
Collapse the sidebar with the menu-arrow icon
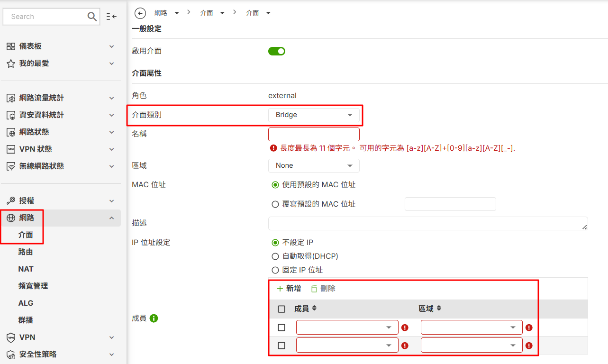tap(111, 17)
